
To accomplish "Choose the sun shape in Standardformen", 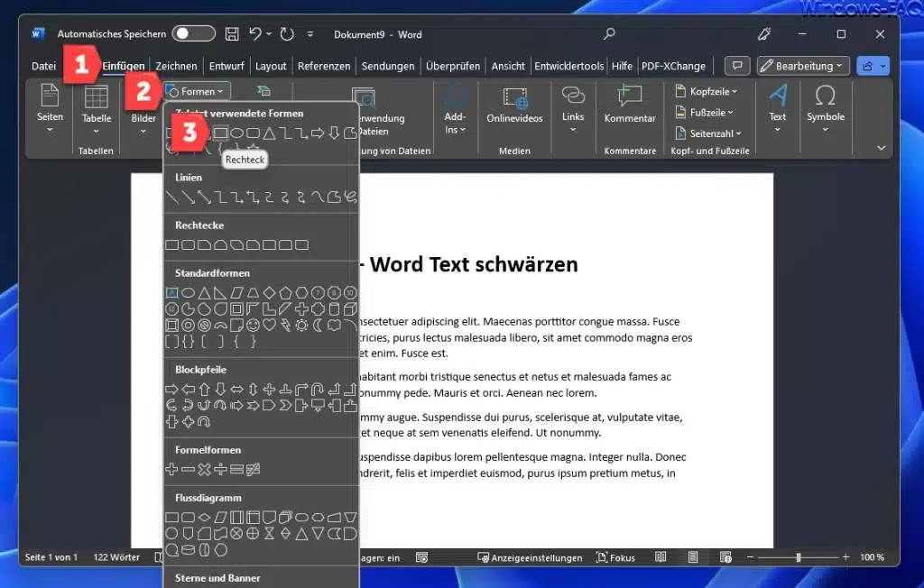I will point(301,325).
